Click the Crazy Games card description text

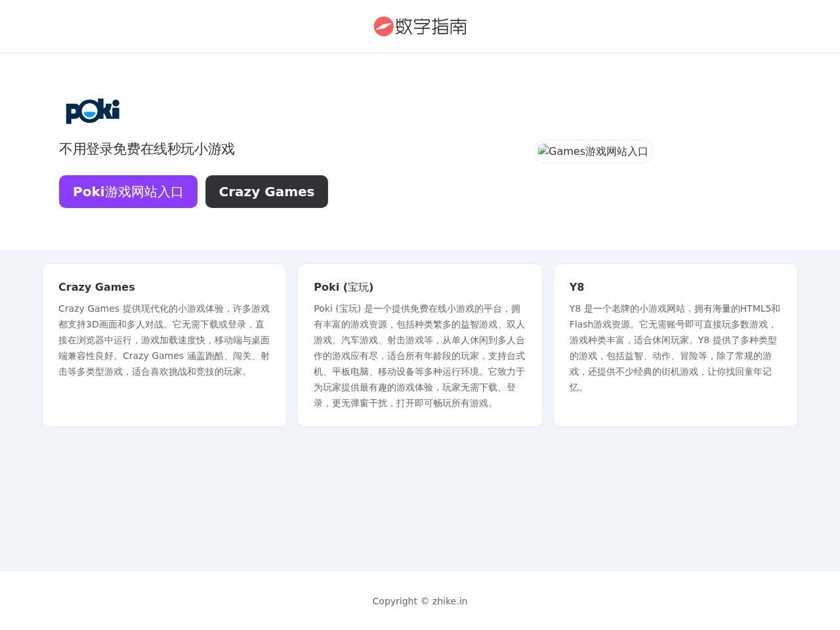pos(164,340)
